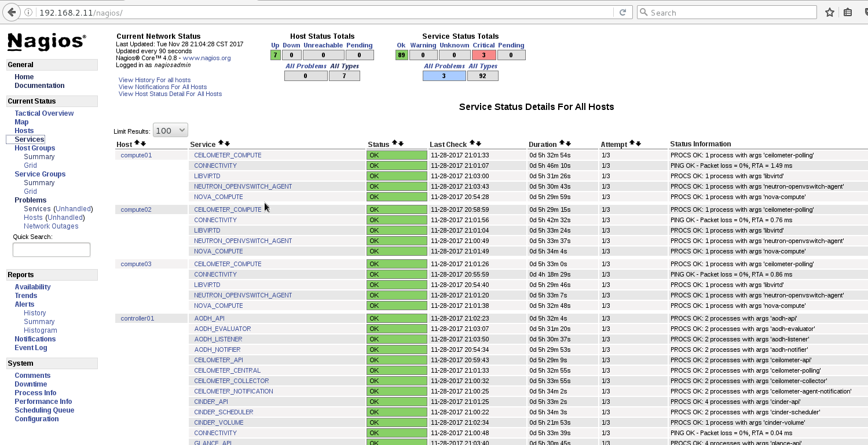Sort Last Check column ascending with up arrow
This screenshot has width=868, height=445.
click(x=472, y=143)
